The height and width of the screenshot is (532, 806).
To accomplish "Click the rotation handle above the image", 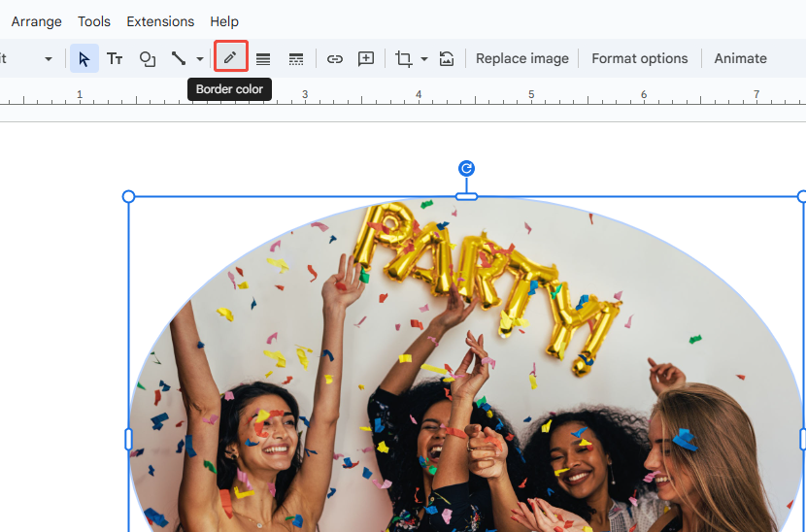I will [466, 169].
